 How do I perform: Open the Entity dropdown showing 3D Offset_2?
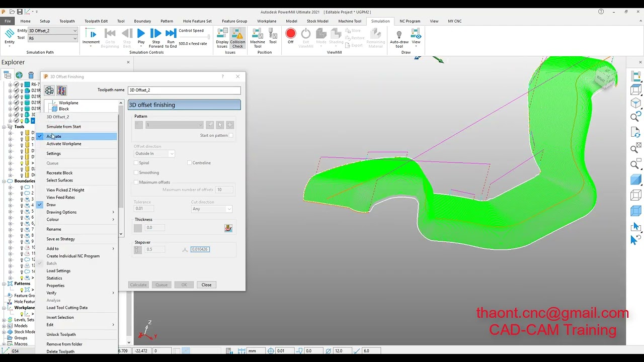coord(53,31)
